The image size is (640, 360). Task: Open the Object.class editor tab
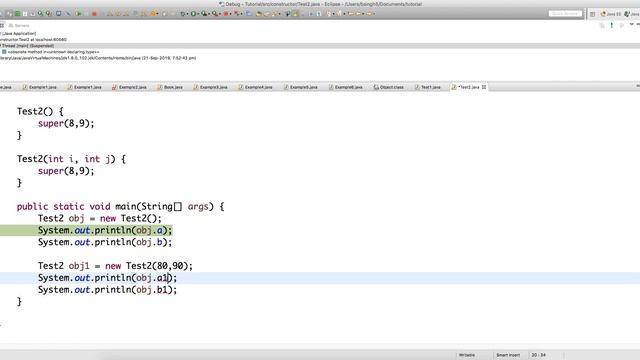(x=389, y=87)
